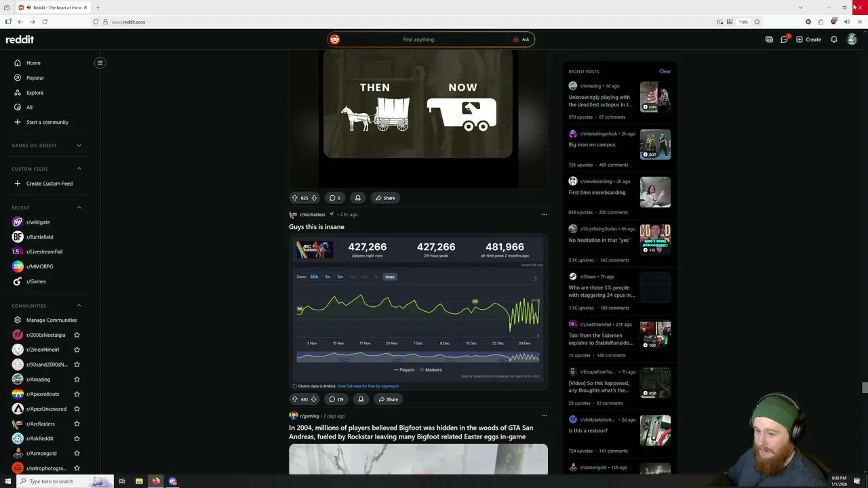The image size is (868, 488).
Task: Open the Reddit logo home link
Action: pos(20,39)
